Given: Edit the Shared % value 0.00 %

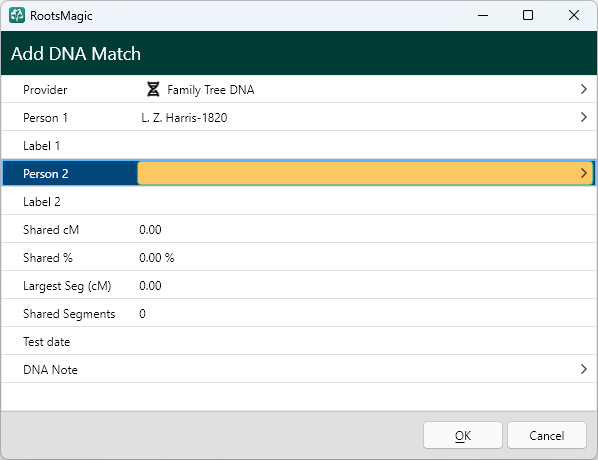Looking at the screenshot, I should (157, 257).
